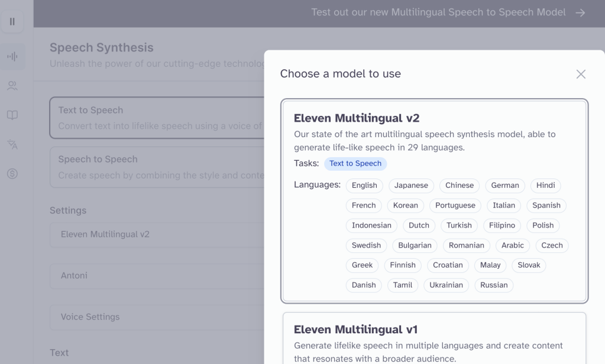
Task: Click the Croatian language chip
Action: [x=448, y=265]
